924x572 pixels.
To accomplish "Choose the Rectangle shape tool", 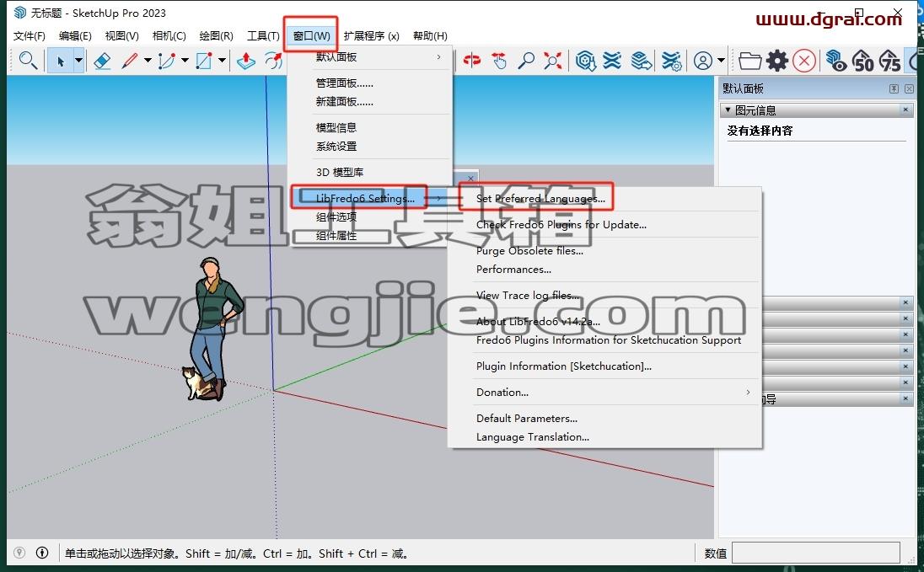I will pyautogui.click(x=204, y=61).
